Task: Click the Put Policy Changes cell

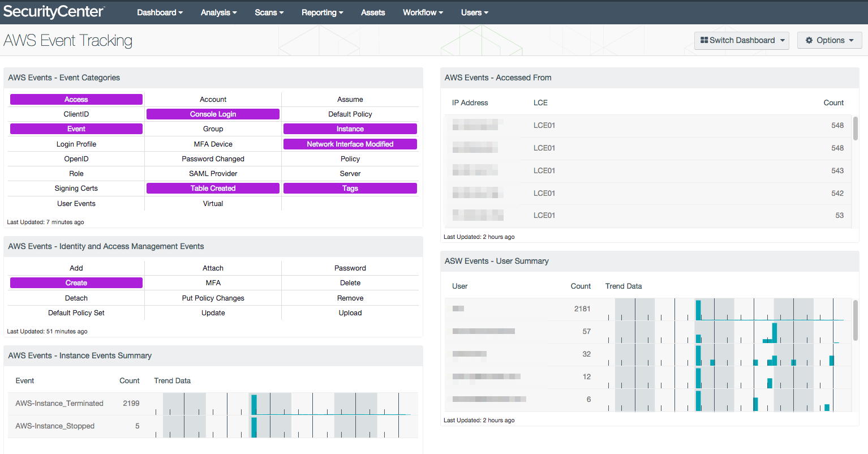Action: pos(213,298)
